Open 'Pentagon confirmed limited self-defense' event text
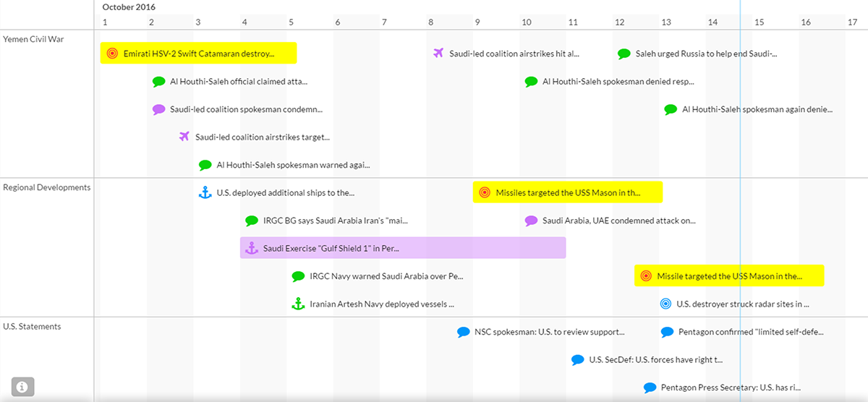868x402 pixels. pos(751,332)
